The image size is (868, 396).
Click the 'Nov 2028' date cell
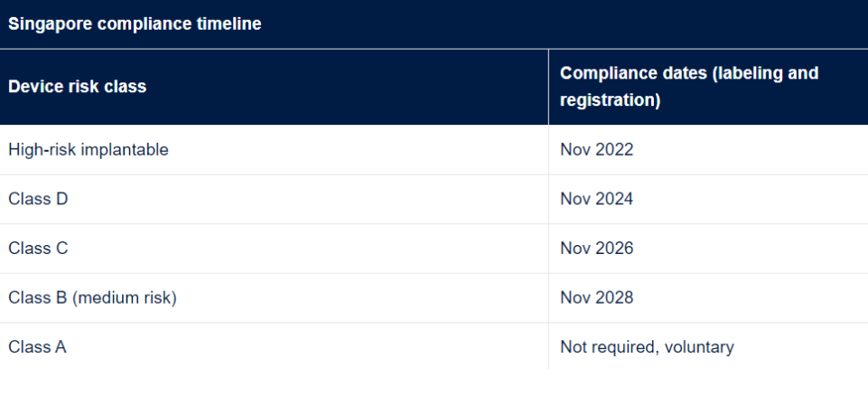tap(596, 297)
